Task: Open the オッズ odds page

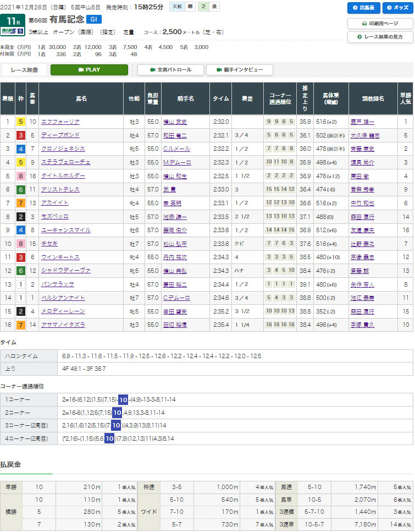Action: click(x=396, y=8)
